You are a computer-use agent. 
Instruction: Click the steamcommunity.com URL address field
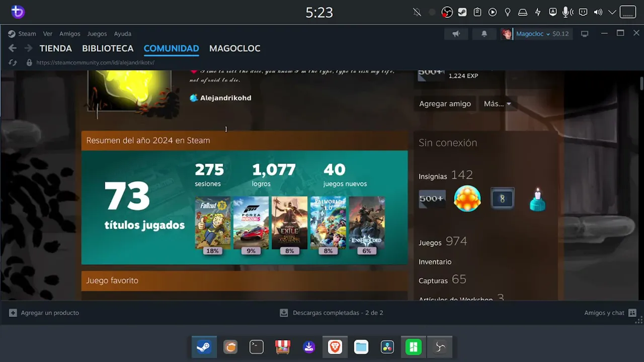95,63
